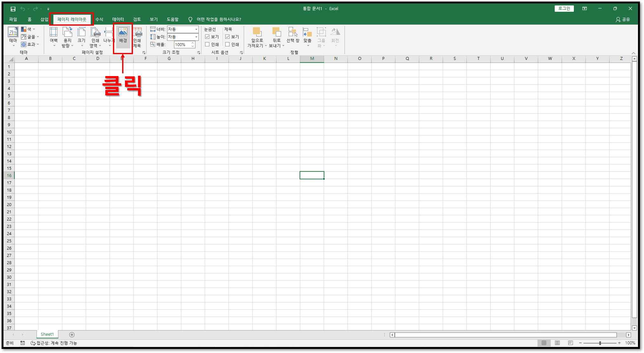Click the 공유 (Share) button

pos(623,19)
